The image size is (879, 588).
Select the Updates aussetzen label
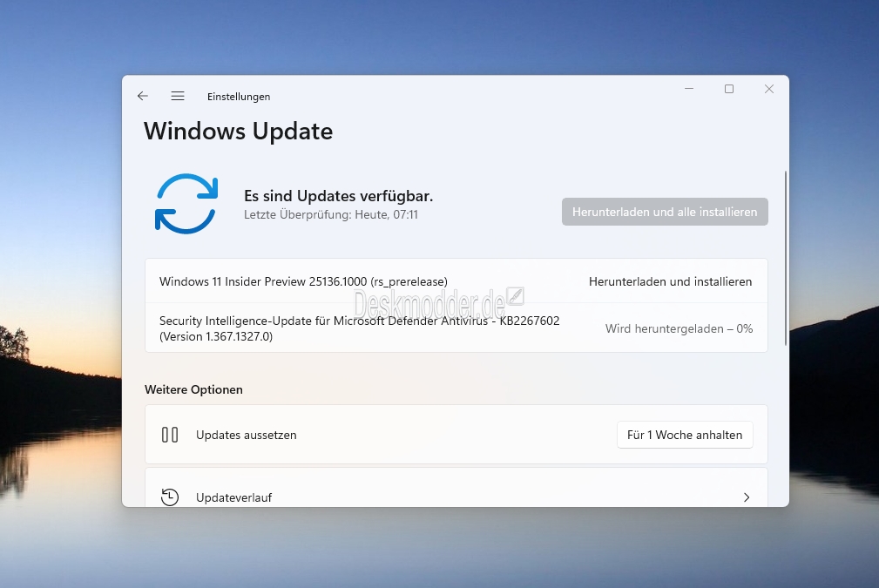tap(246, 435)
